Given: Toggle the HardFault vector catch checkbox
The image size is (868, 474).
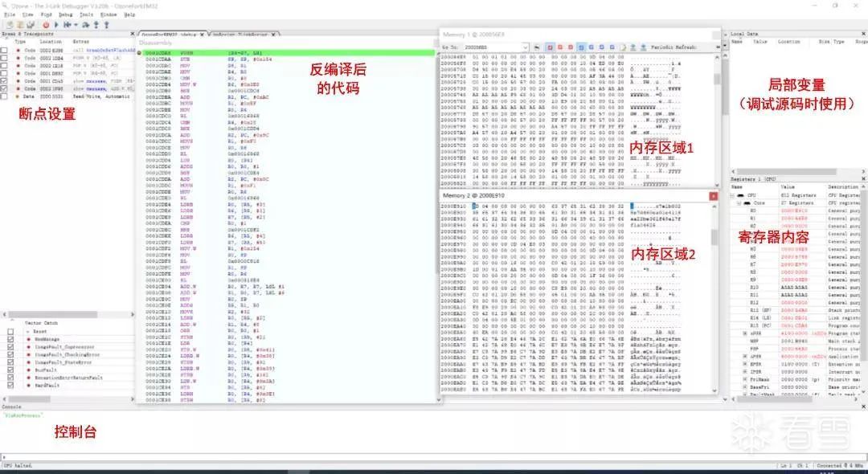Looking at the screenshot, I should [x=10, y=386].
